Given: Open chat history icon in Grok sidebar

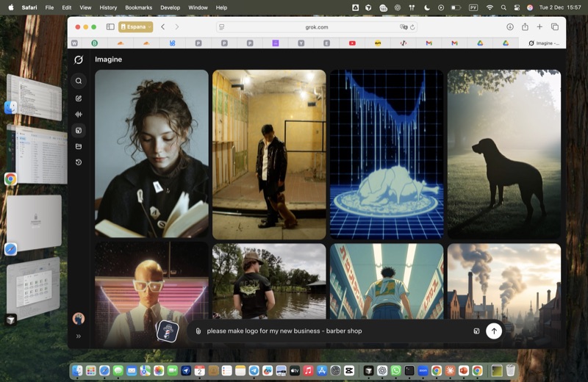Looking at the screenshot, I should (x=79, y=162).
